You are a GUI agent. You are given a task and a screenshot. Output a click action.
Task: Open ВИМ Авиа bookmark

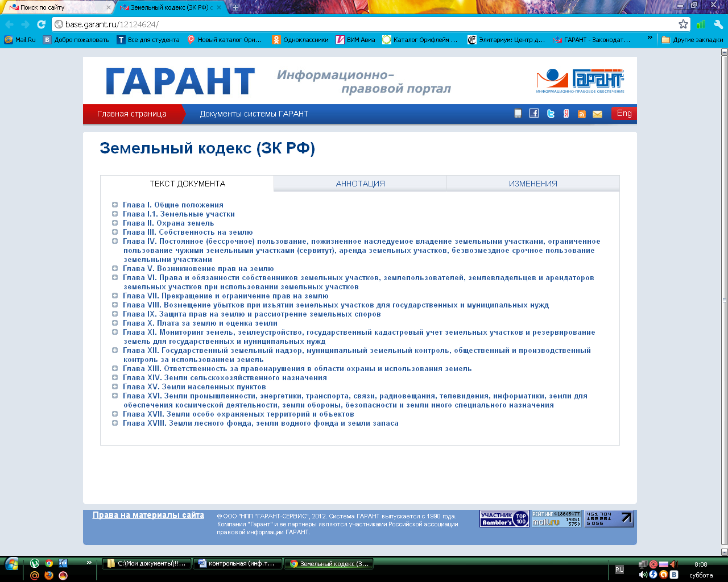point(355,40)
